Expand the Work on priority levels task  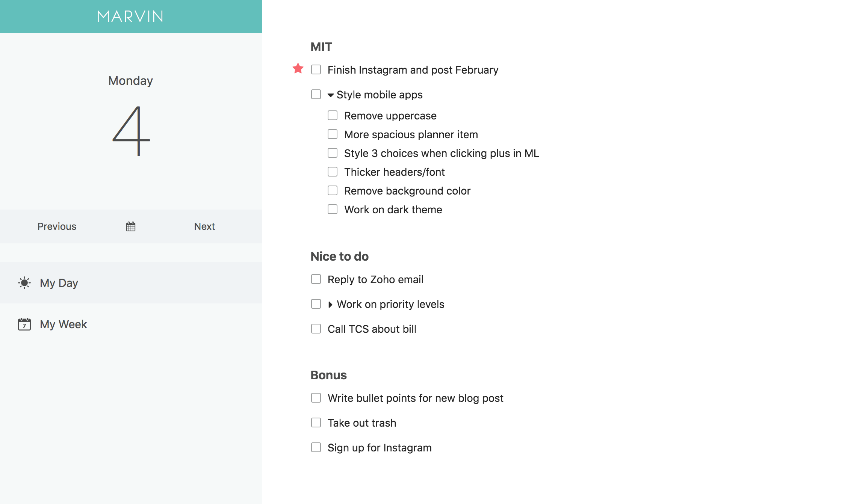(x=330, y=305)
